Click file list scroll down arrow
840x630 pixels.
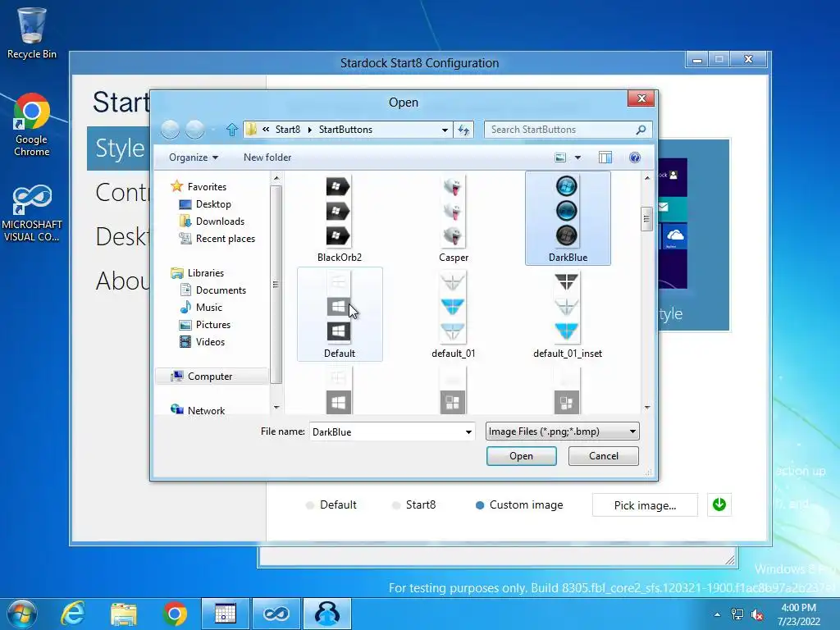(647, 408)
